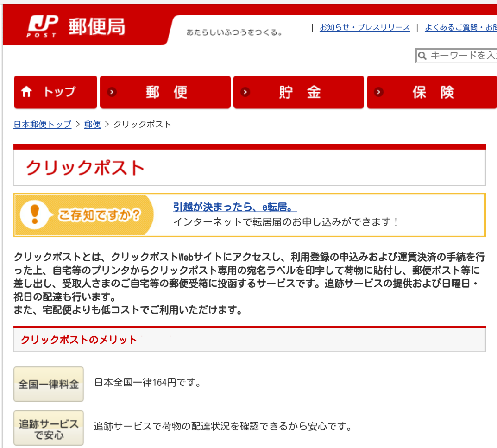Go to 日本郵便トップ in the breadcrumb
The height and width of the screenshot is (448, 497).
42,124
